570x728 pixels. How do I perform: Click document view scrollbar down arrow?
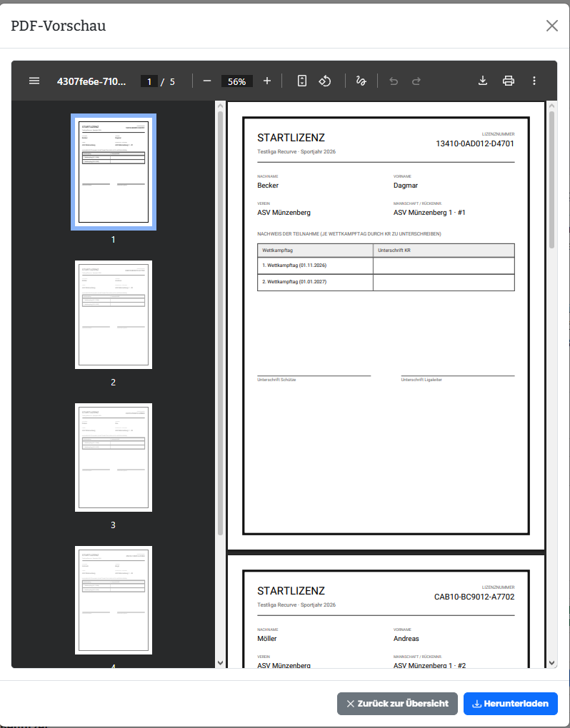coord(552,663)
